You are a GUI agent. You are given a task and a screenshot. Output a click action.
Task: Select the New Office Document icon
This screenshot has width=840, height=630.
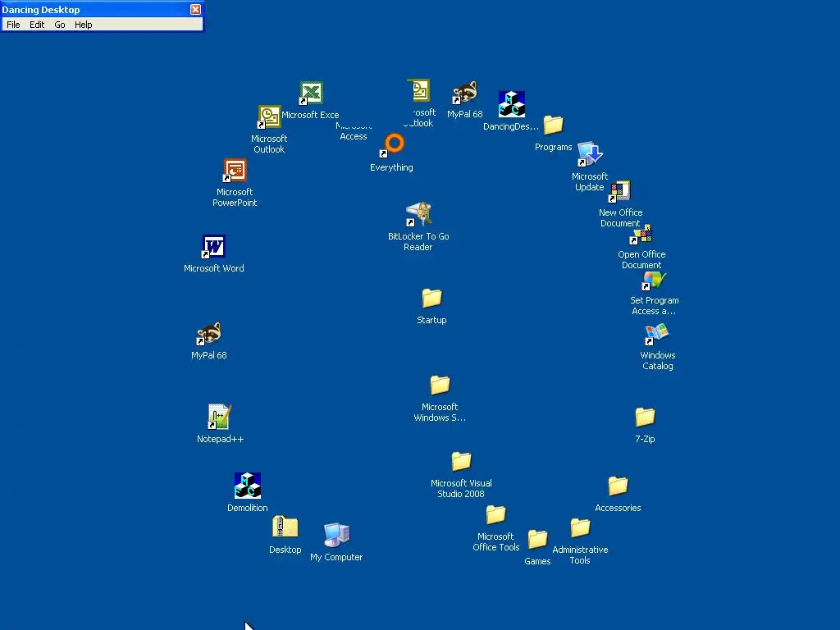[x=620, y=191]
